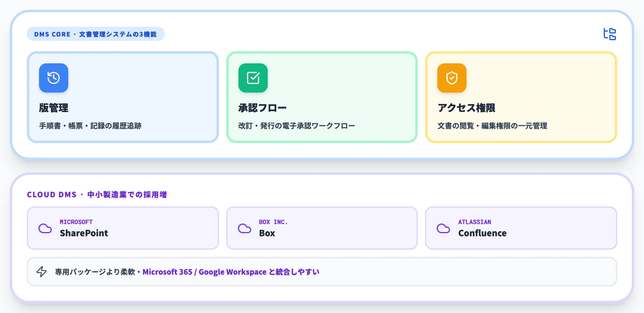The image size is (644, 313).
Task: Click the cloud icon beside SharePoint
Action: coord(45,228)
